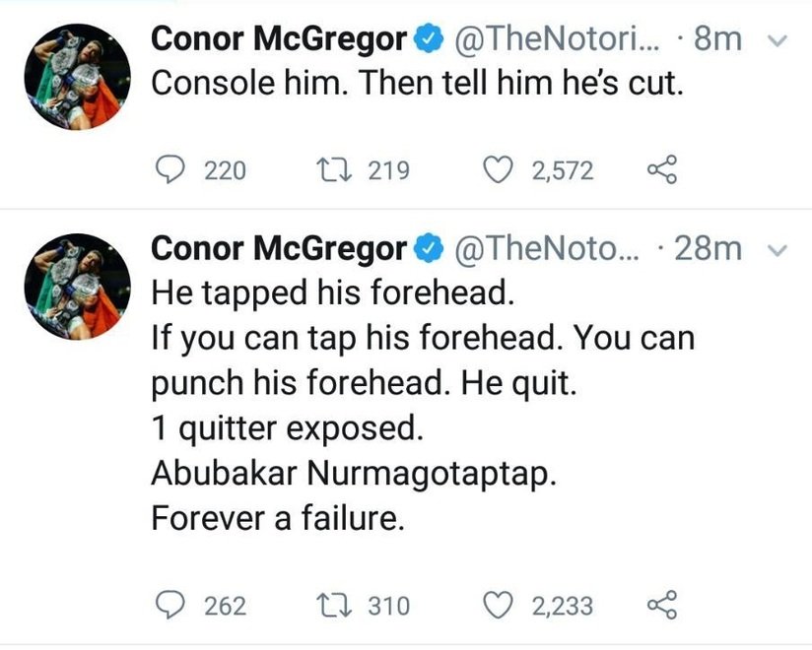Open Conor McGregor's name on the 8m tweet
The image size is (812, 650).
pos(279,39)
